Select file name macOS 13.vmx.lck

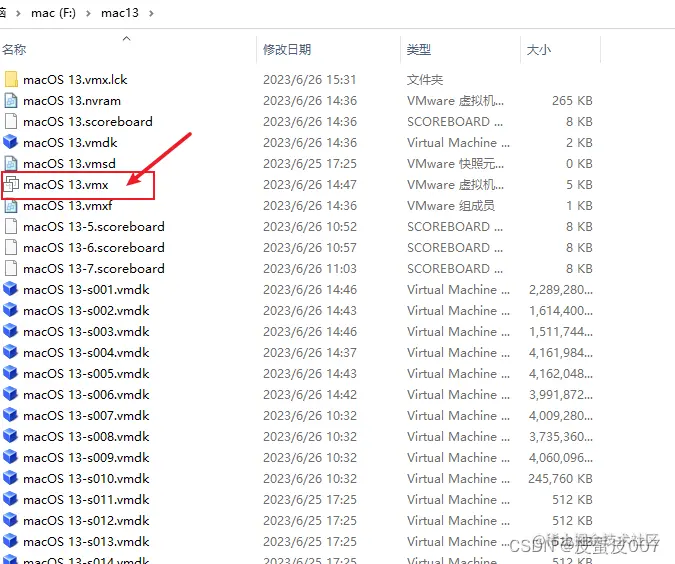[75, 80]
